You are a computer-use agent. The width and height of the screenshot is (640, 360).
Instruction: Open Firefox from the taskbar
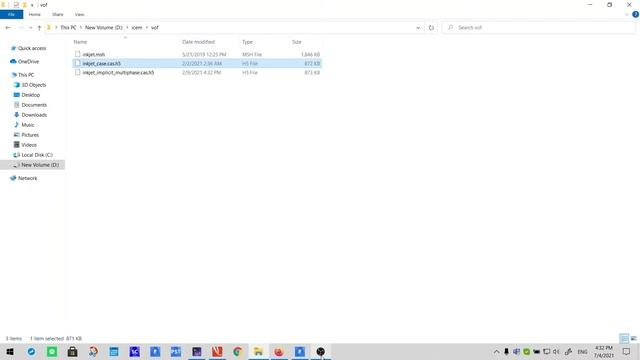(279, 351)
